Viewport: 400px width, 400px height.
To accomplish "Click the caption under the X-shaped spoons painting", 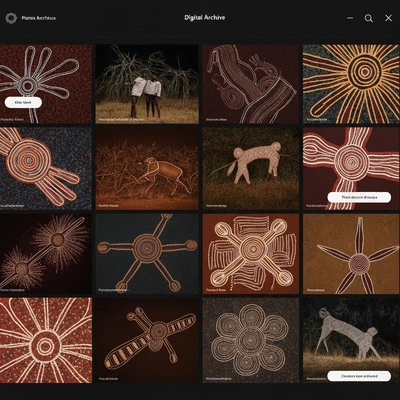I will (216, 290).
